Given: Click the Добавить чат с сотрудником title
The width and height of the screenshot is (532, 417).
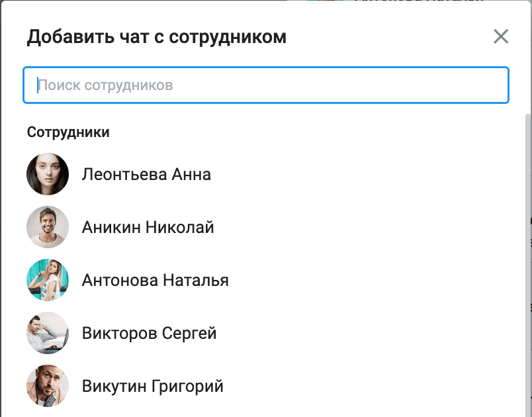Looking at the screenshot, I should pyautogui.click(x=156, y=37).
